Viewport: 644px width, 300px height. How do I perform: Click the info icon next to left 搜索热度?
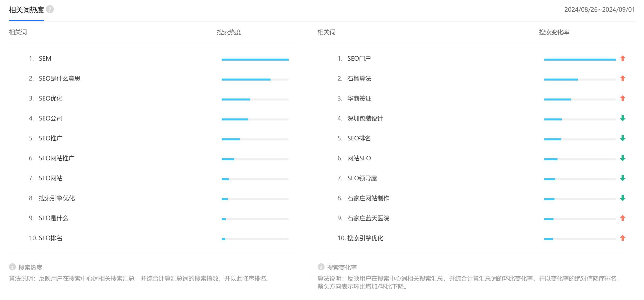pyautogui.click(x=12, y=267)
